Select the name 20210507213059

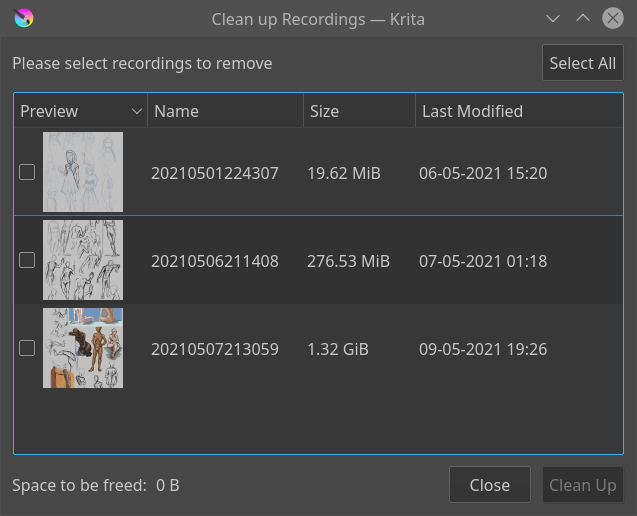click(x=214, y=349)
